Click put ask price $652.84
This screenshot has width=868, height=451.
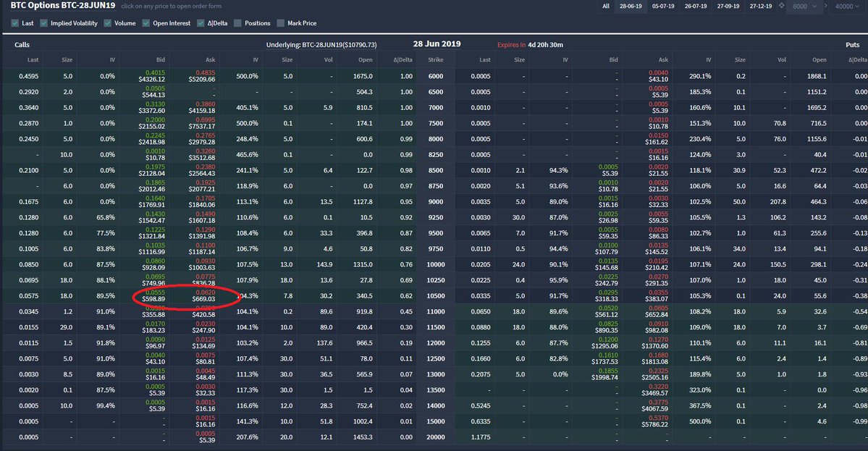coord(656,314)
